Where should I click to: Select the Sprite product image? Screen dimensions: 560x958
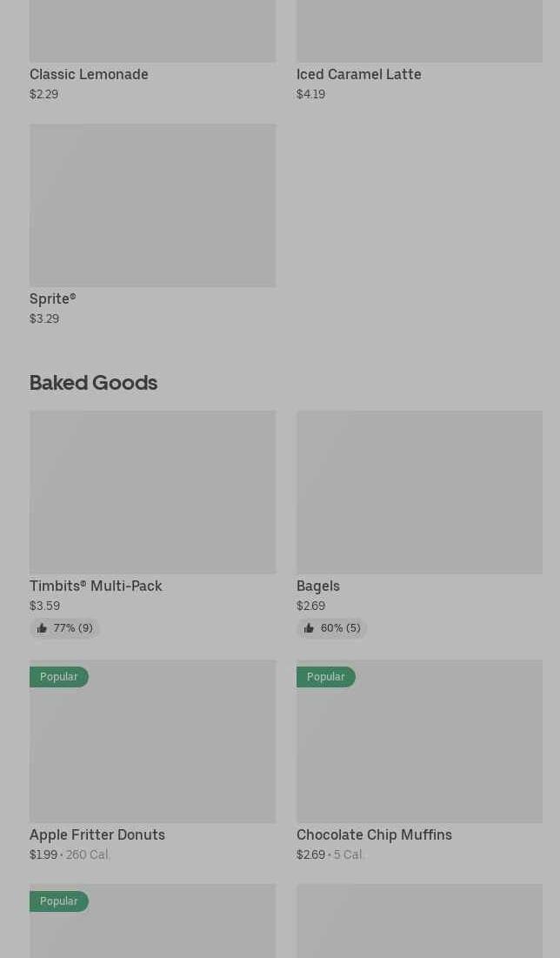point(152,205)
